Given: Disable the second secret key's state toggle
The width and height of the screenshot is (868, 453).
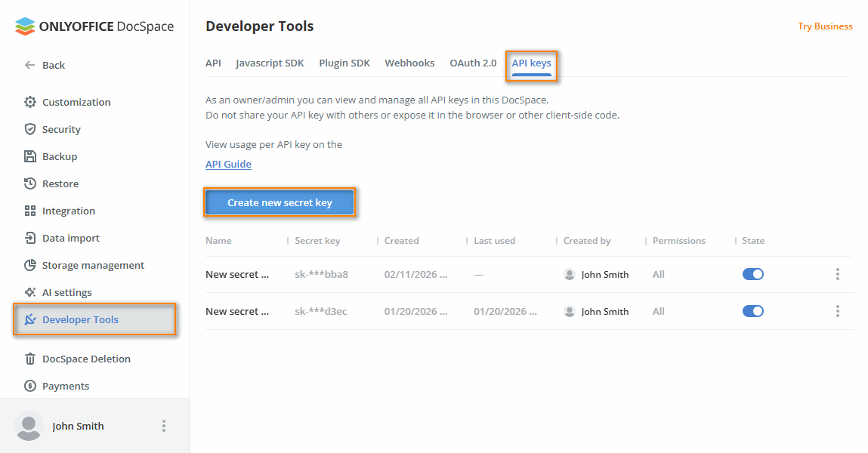Looking at the screenshot, I should [x=752, y=310].
